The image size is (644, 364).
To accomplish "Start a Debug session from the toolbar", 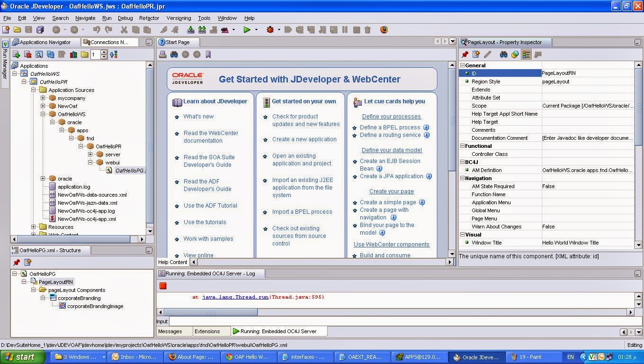I will 270,29.
